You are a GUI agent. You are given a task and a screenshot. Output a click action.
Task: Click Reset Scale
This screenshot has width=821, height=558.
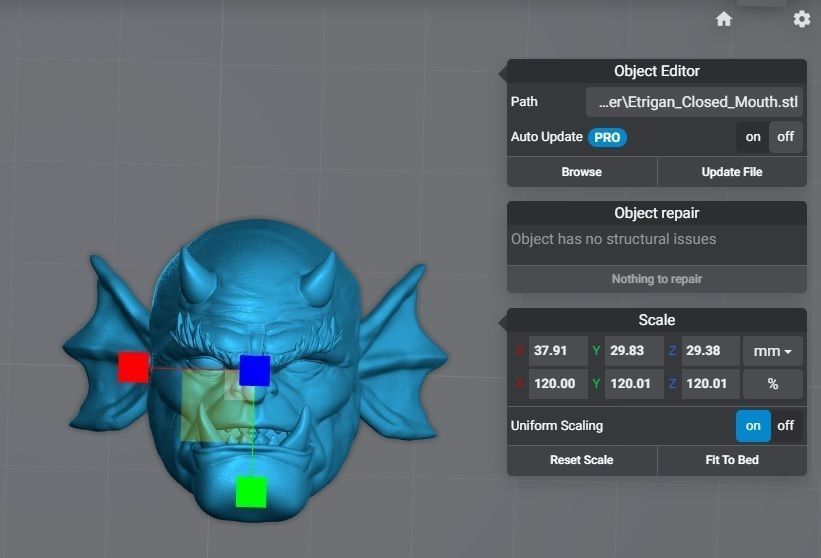582,460
